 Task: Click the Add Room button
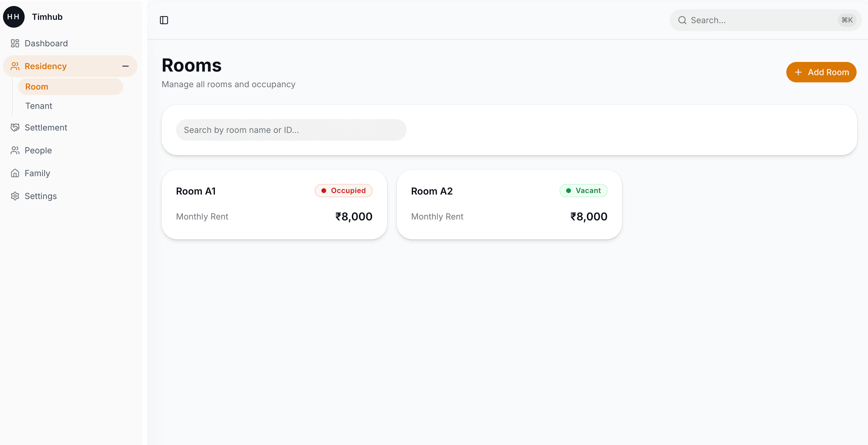[x=821, y=72]
